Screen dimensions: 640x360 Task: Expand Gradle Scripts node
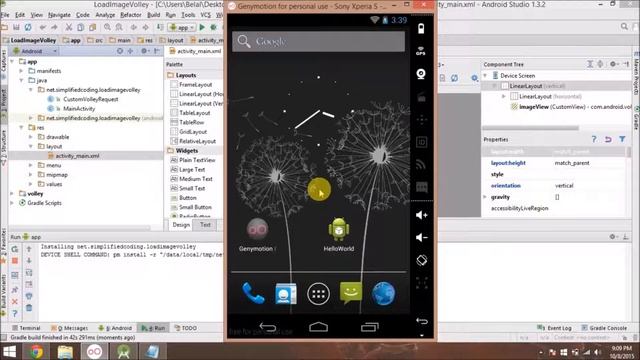point(12,203)
